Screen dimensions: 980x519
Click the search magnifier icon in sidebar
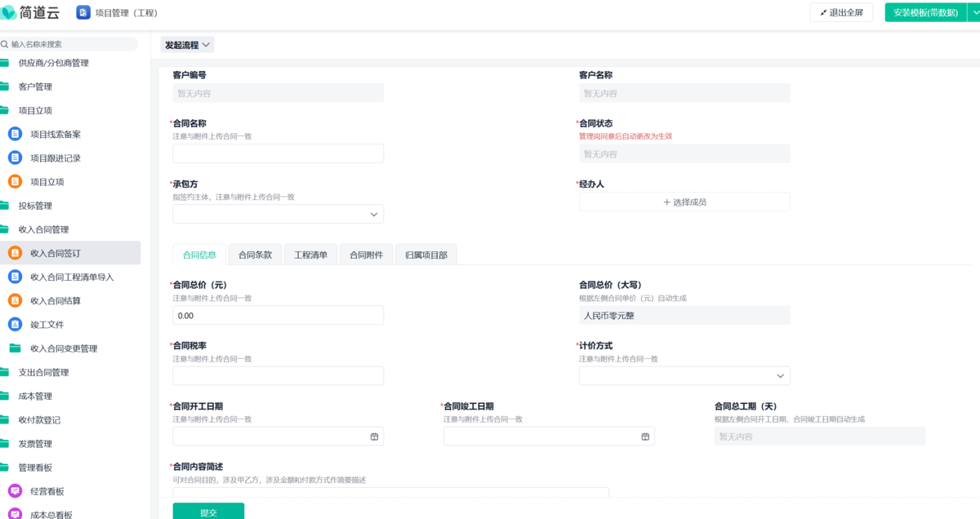point(5,44)
